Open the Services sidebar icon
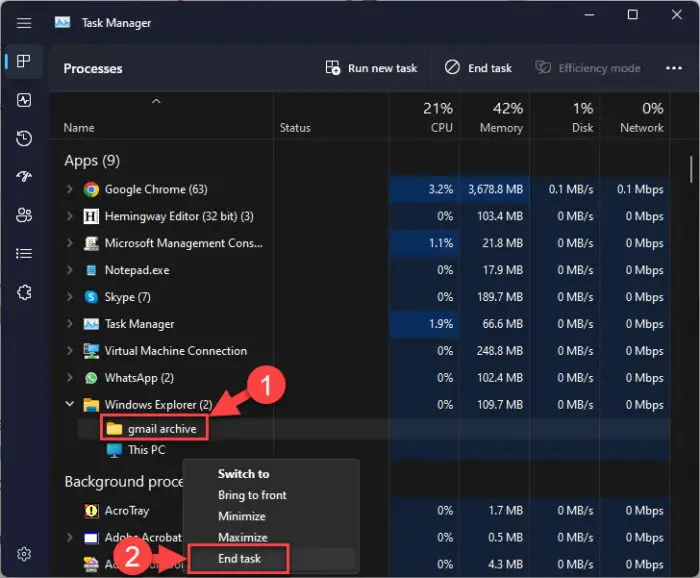 pyautogui.click(x=24, y=292)
